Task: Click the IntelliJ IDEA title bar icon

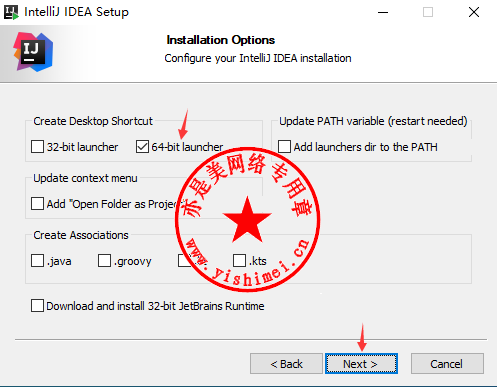Action: click(11, 12)
